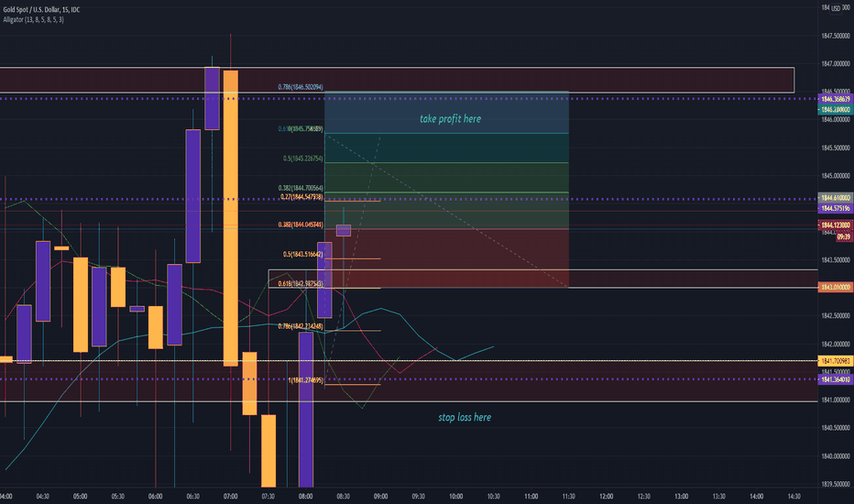Select the tall orange bearish candle at 07:00
Screen dimensions: 854x504
click(230, 218)
